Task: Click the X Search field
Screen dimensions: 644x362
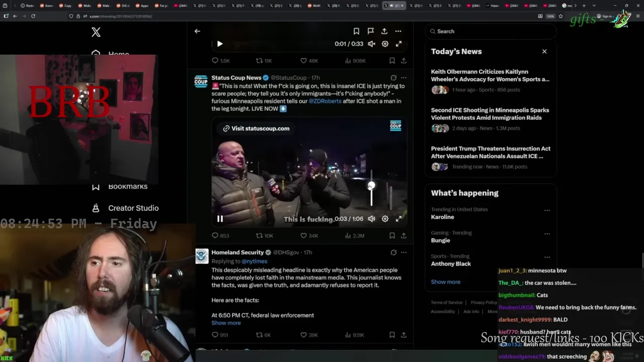Action: [491, 31]
